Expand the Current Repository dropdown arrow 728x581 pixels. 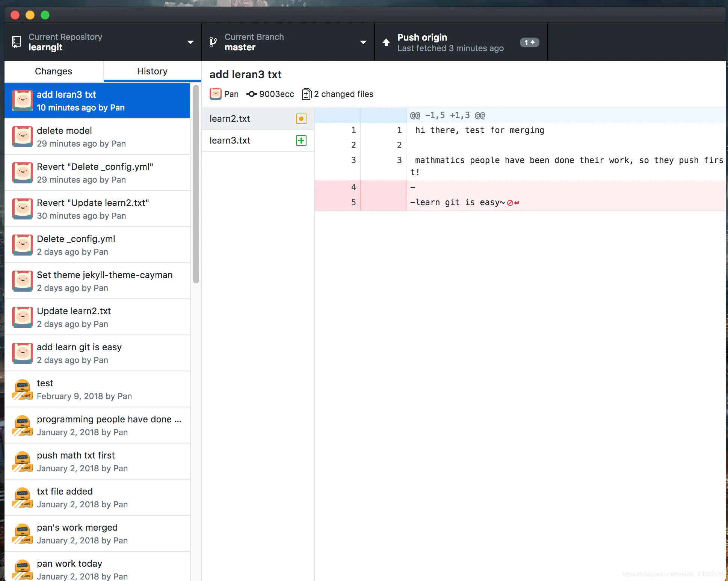coord(190,42)
